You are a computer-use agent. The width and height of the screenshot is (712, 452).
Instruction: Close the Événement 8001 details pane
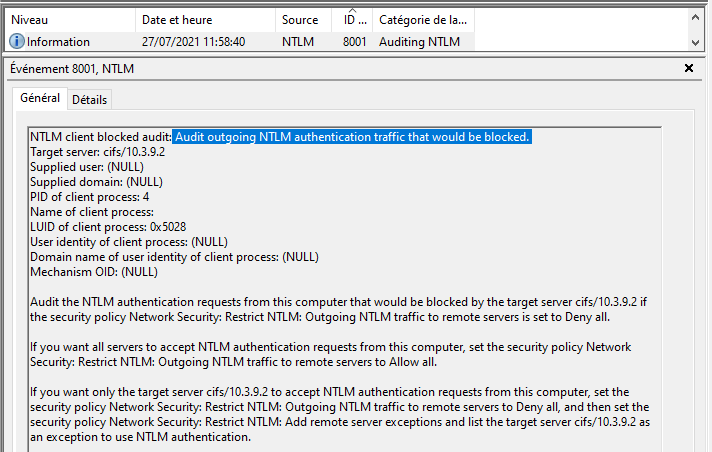click(689, 68)
